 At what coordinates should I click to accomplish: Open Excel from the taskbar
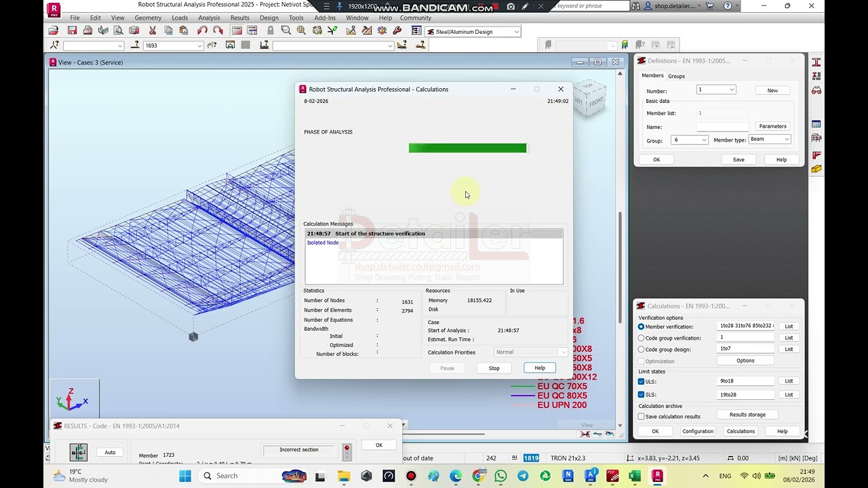635,476
